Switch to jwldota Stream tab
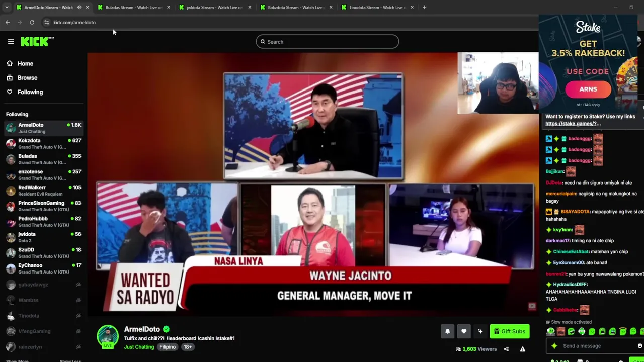 [x=215, y=8]
